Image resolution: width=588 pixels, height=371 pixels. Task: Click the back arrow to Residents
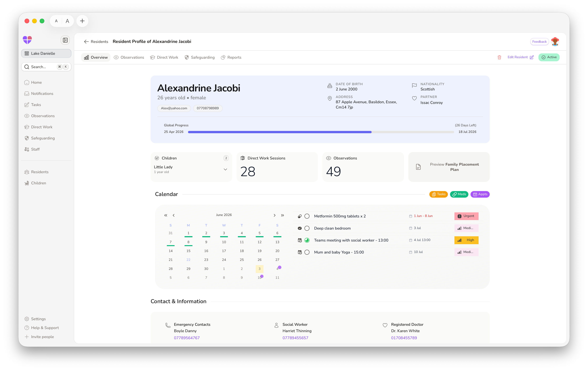pyautogui.click(x=86, y=42)
